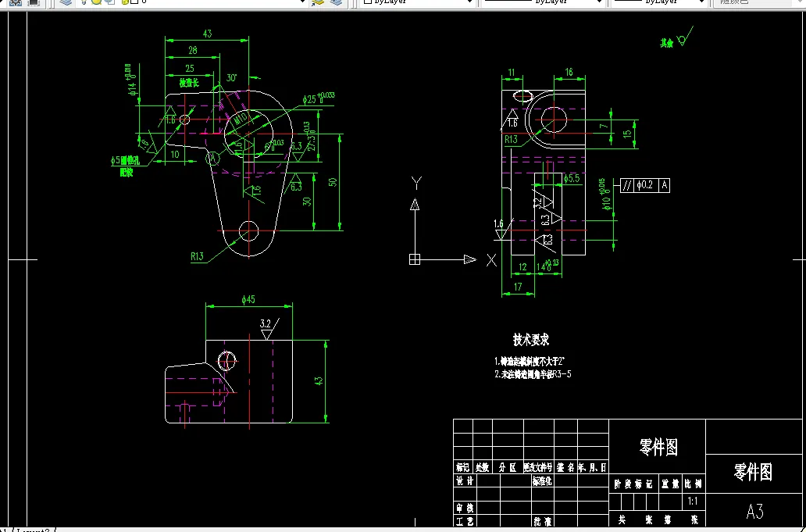
Task: Select technical requirement line 1 text
Action: click(530, 362)
